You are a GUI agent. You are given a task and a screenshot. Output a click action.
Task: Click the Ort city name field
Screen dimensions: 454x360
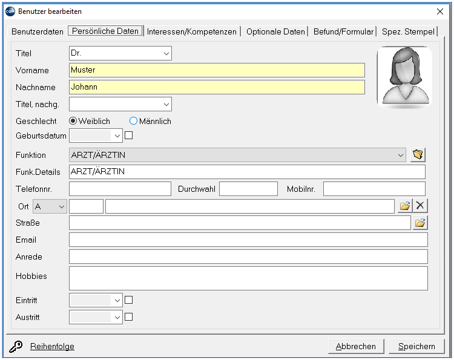point(250,206)
